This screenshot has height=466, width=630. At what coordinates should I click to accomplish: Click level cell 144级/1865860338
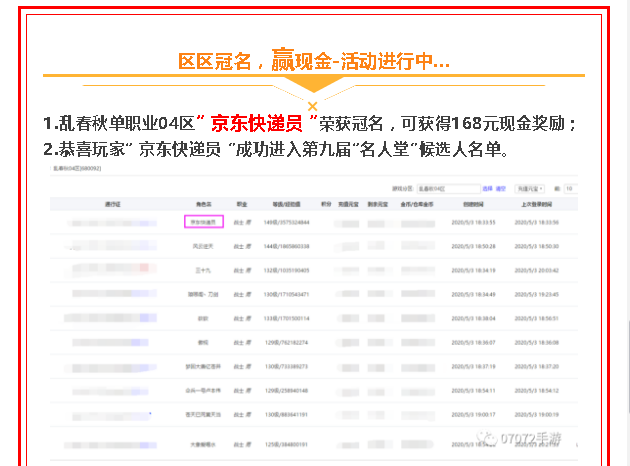[x=286, y=246]
